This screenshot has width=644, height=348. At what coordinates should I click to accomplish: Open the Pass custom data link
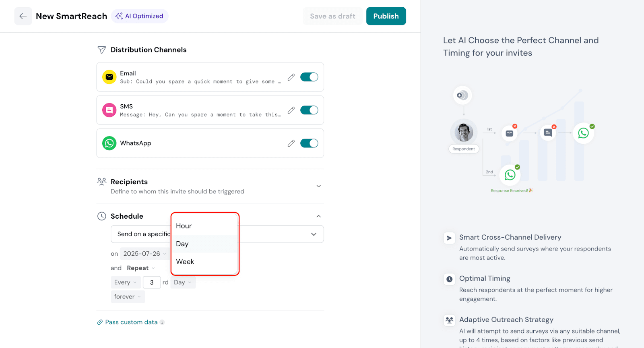[x=131, y=322]
